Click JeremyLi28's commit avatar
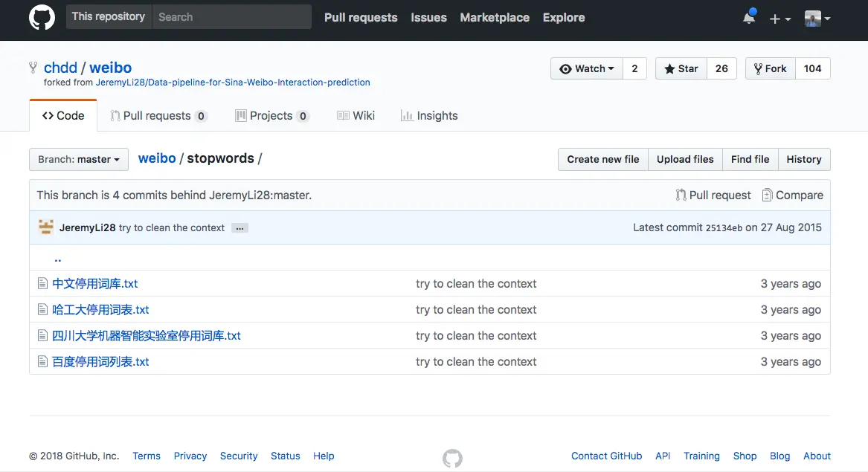 point(46,227)
